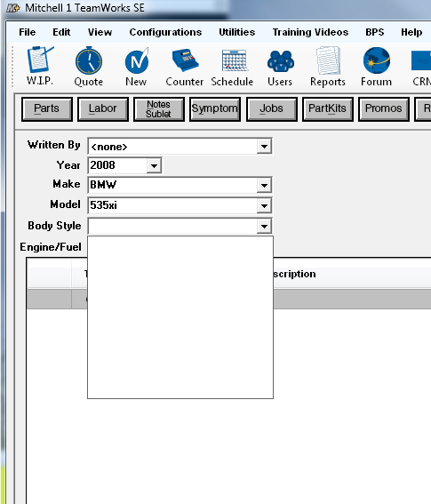Open the Reports documents icon

[x=328, y=60]
